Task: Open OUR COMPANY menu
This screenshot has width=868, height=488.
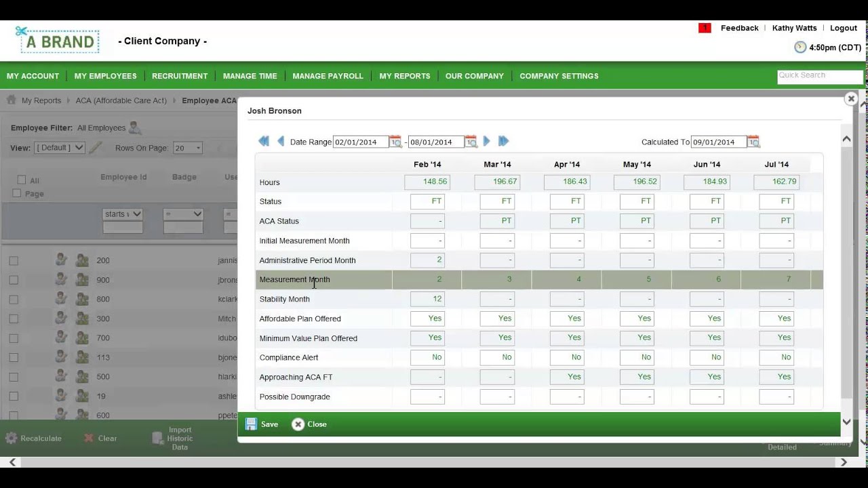Action: tap(474, 76)
